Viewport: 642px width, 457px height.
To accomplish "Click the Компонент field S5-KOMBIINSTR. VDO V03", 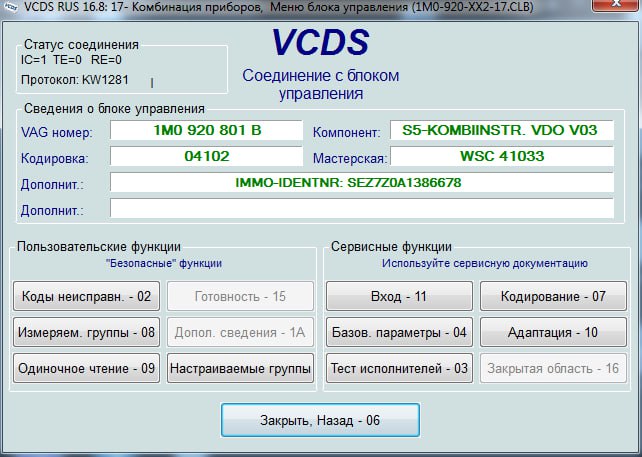I will click(x=502, y=130).
